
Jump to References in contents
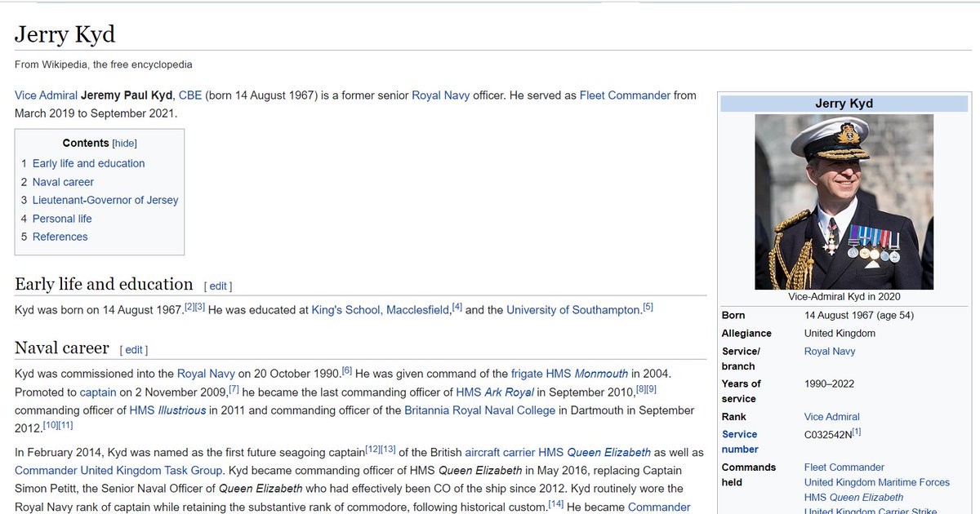point(60,237)
